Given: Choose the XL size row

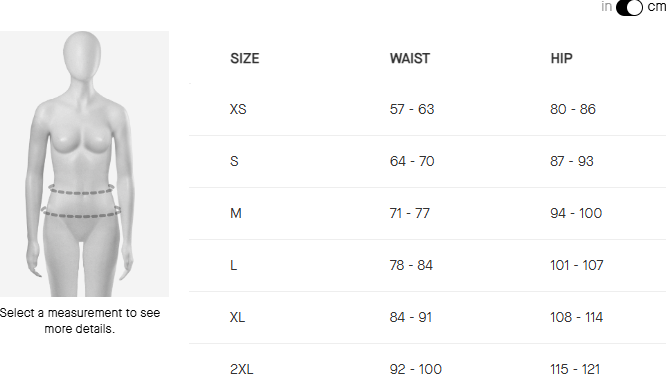Looking at the screenshot, I should (427, 318).
